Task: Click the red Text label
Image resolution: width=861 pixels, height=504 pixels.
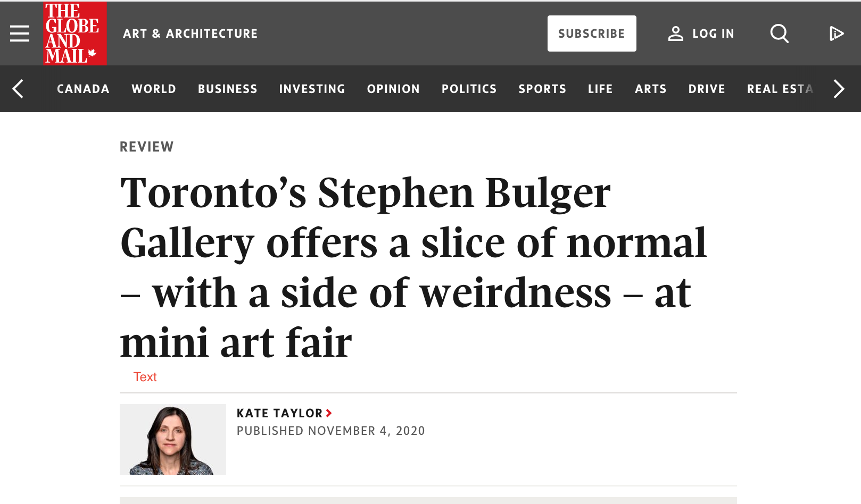Action: [145, 377]
